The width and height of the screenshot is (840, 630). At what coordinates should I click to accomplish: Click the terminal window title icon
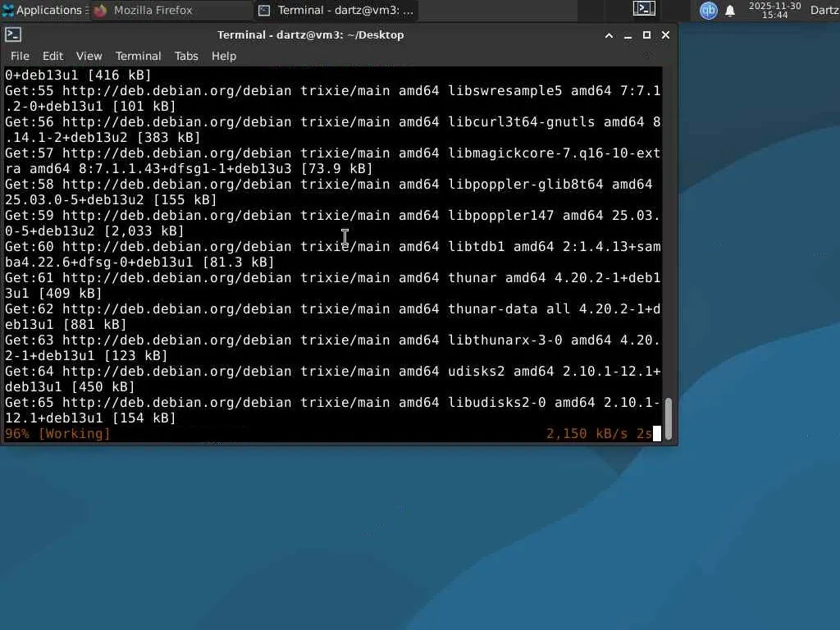coord(13,34)
